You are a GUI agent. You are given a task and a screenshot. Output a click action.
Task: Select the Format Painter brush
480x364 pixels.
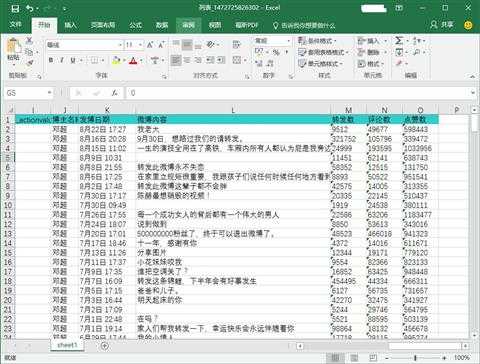pyautogui.click(x=29, y=63)
